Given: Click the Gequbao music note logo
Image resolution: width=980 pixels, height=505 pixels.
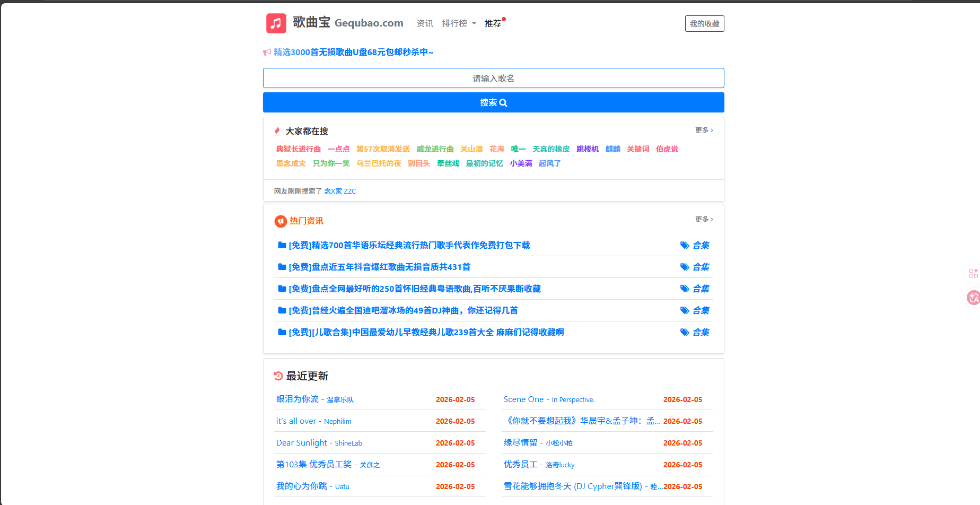Looking at the screenshot, I should (x=276, y=23).
